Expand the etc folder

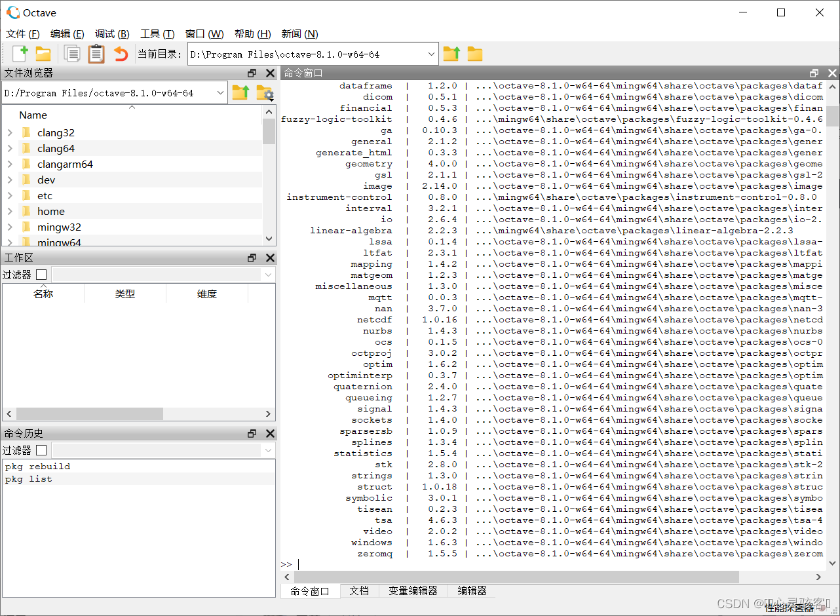10,195
